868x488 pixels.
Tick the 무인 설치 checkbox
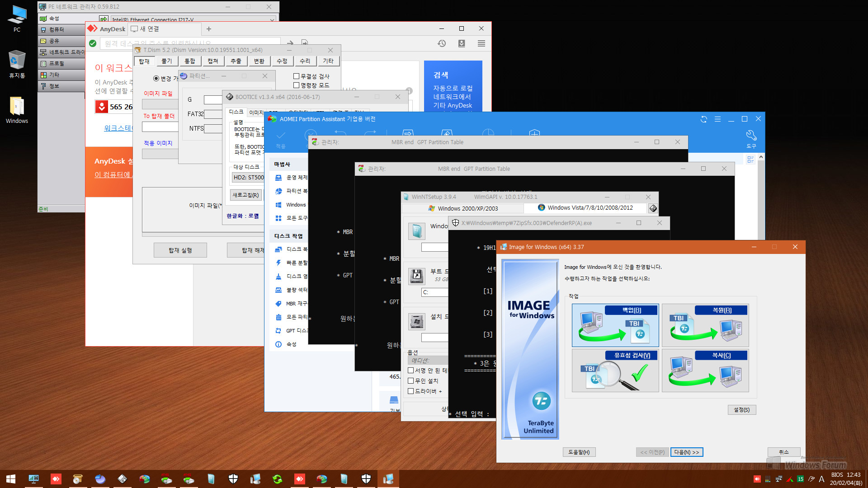pyautogui.click(x=411, y=381)
